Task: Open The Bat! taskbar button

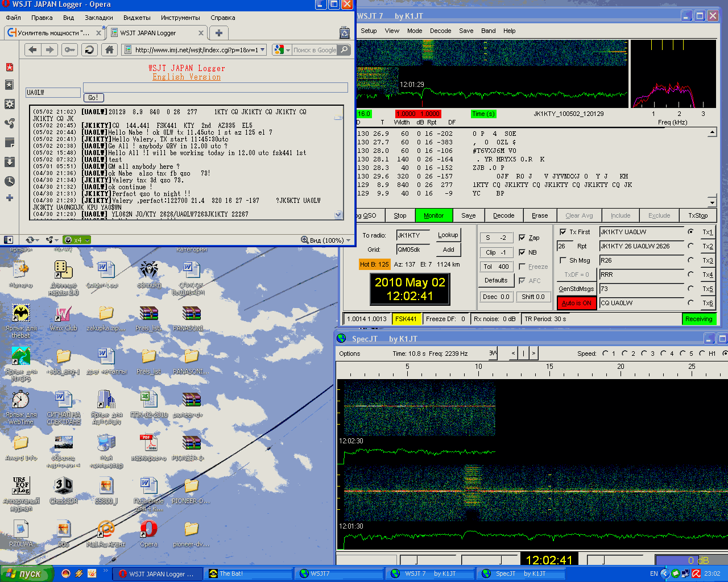Action: (x=250, y=573)
